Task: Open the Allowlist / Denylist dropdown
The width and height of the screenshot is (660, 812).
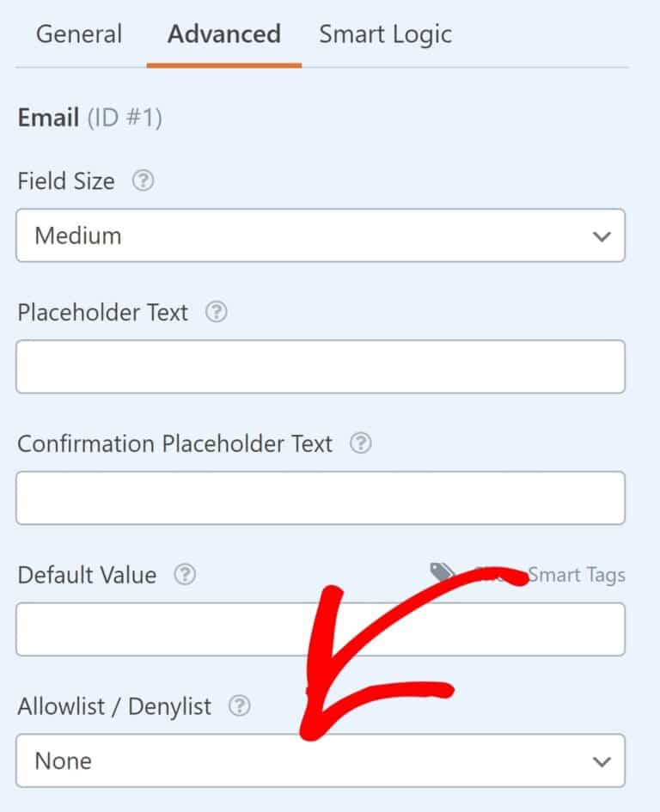Action: (x=320, y=760)
